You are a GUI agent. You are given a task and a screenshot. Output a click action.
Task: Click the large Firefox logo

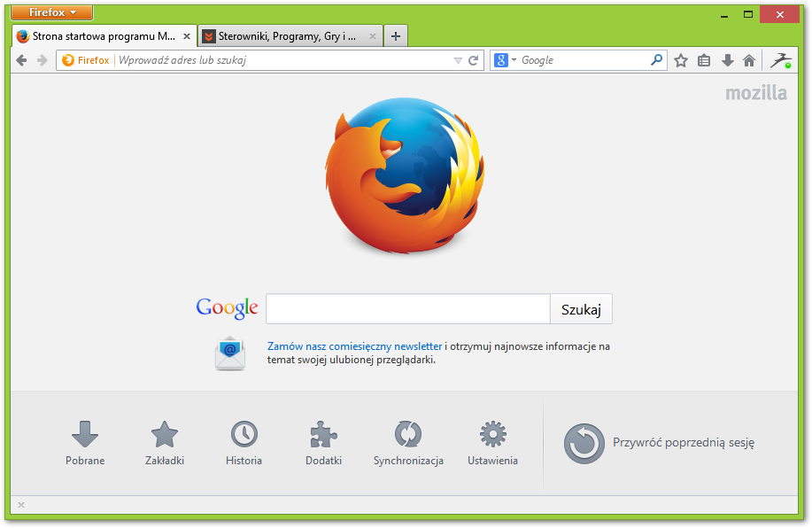click(x=405, y=175)
